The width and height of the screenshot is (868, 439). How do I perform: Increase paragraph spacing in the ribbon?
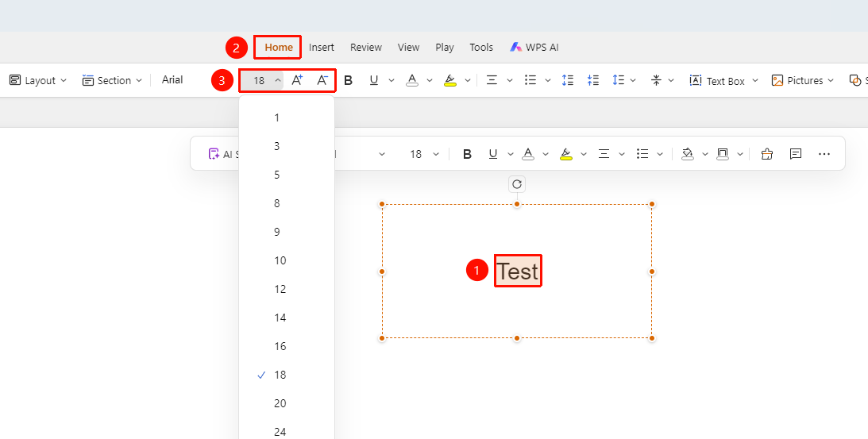(567, 80)
